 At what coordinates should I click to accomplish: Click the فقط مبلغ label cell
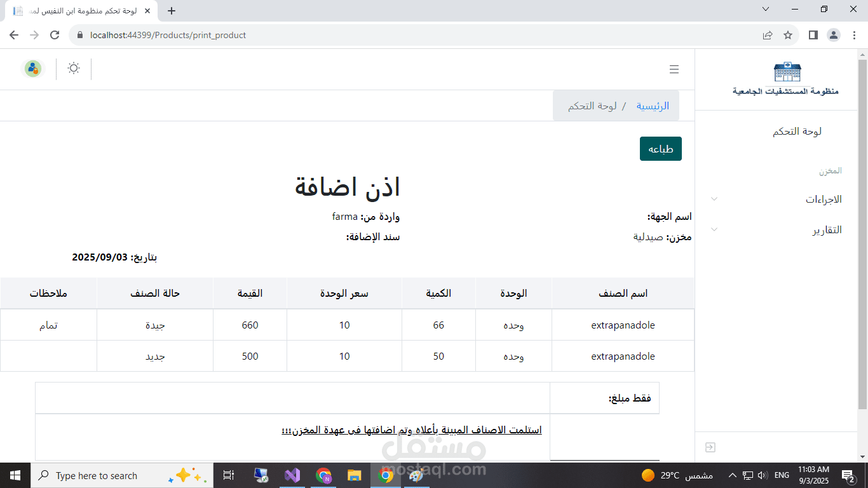pos(604,398)
